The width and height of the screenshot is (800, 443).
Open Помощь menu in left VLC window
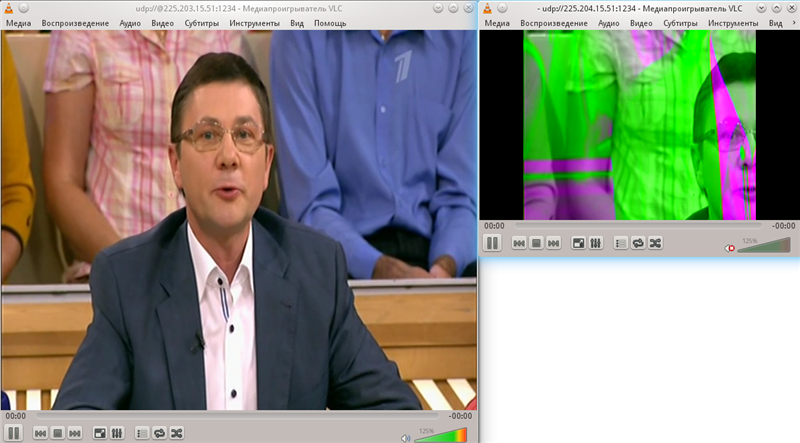(x=330, y=23)
